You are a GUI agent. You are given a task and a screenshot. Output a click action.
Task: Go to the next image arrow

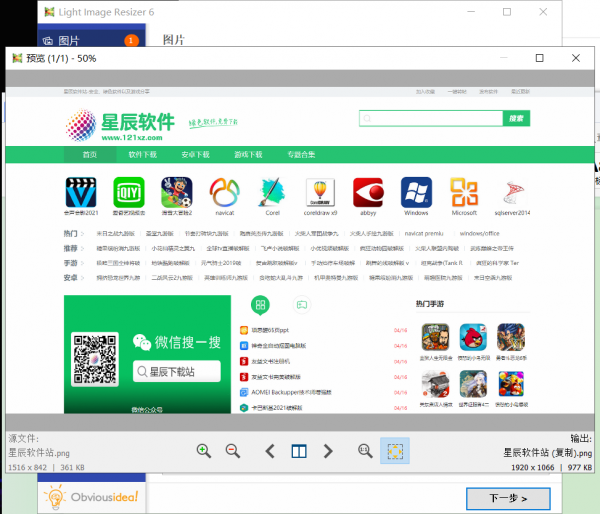pyautogui.click(x=328, y=451)
